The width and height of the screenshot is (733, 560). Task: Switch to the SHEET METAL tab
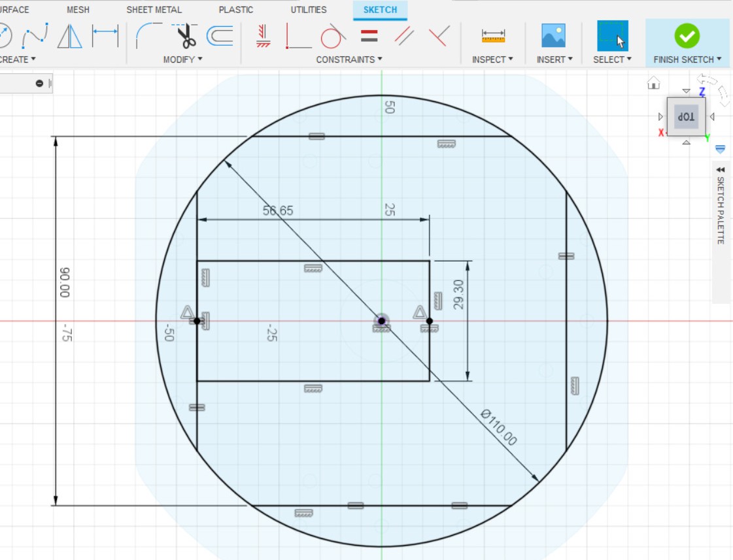coord(154,10)
